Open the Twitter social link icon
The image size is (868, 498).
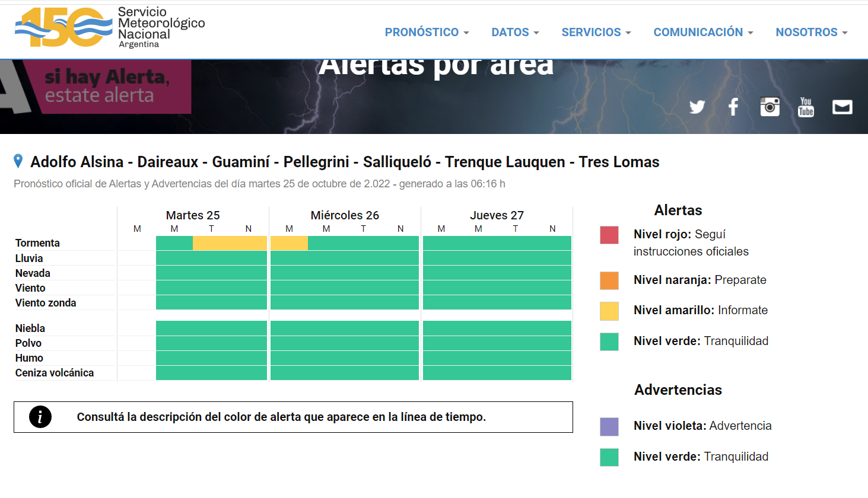(697, 107)
